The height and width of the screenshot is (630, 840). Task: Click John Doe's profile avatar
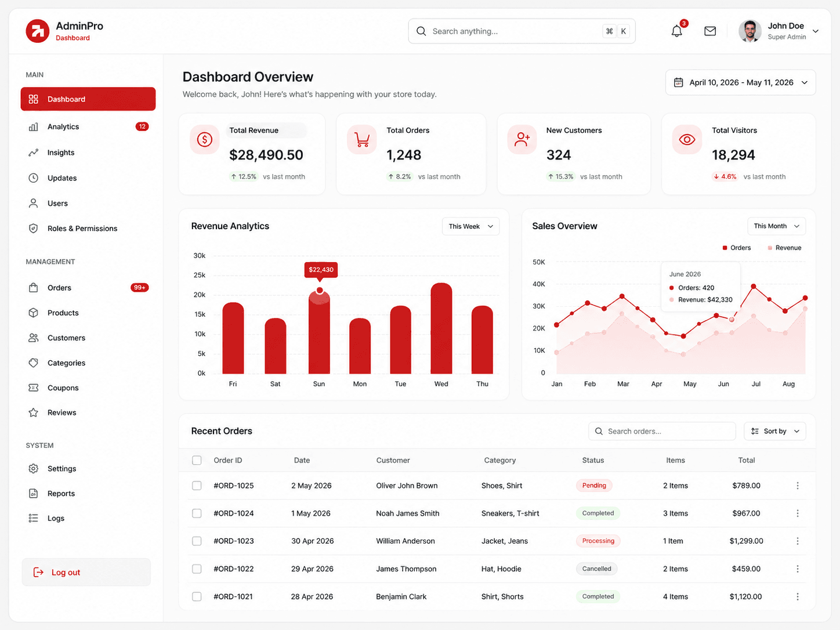pyautogui.click(x=750, y=31)
